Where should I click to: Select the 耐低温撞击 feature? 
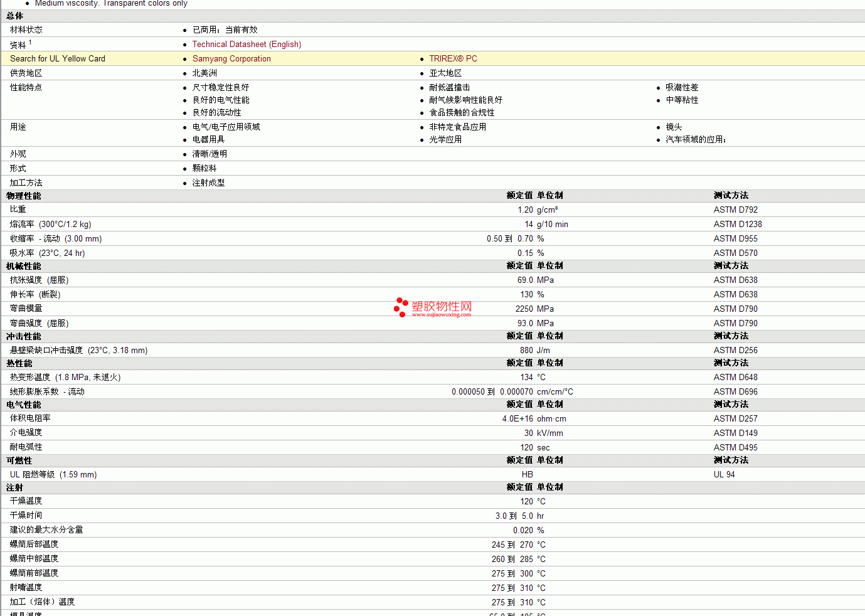[x=450, y=88]
